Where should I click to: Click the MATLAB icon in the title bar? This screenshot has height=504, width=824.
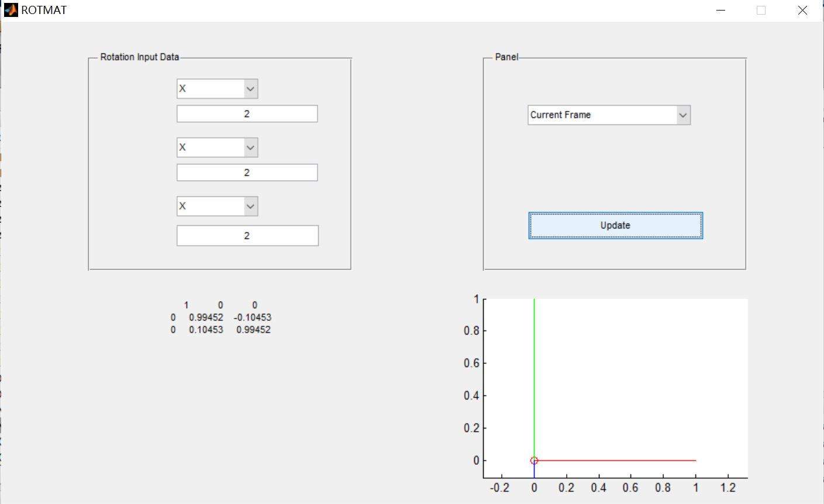point(11,10)
